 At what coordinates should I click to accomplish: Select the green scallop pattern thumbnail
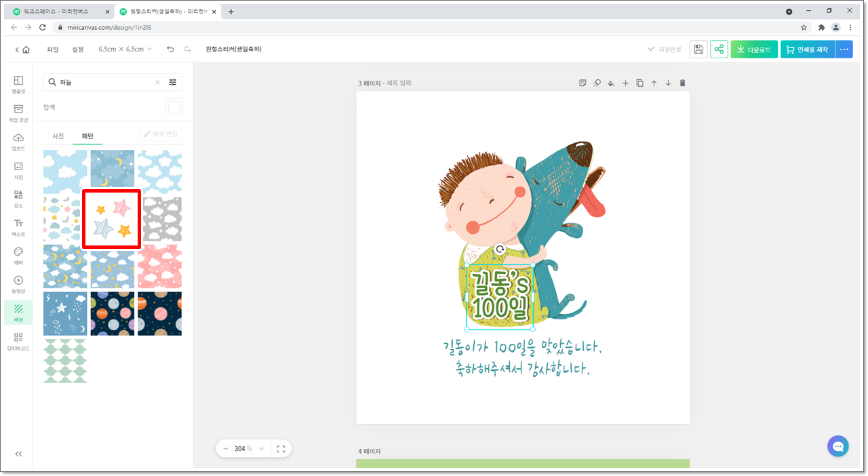click(x=65, y=361)
